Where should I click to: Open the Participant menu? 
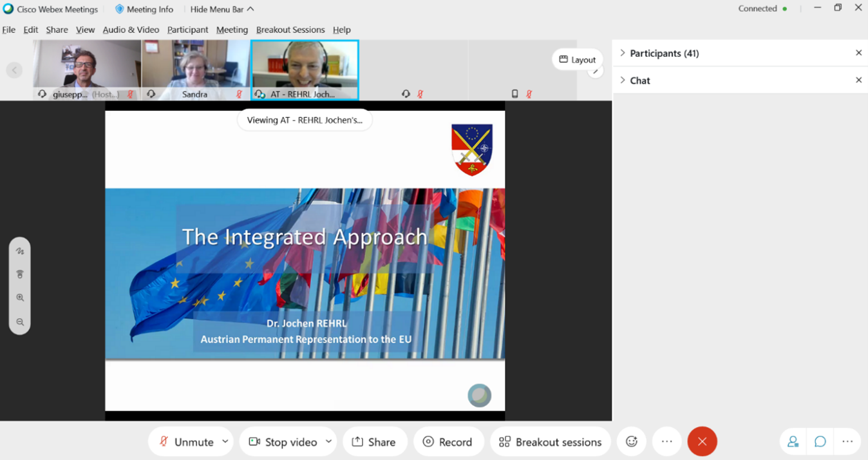click(187, 30)
